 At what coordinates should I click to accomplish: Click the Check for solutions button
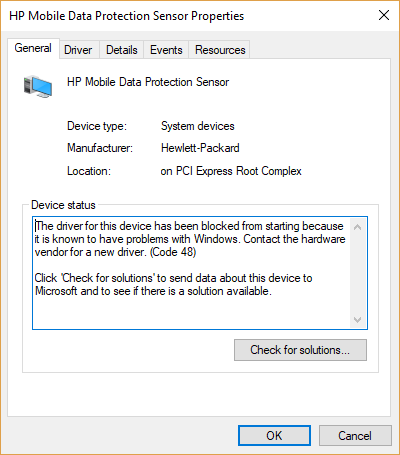point(300,350)
